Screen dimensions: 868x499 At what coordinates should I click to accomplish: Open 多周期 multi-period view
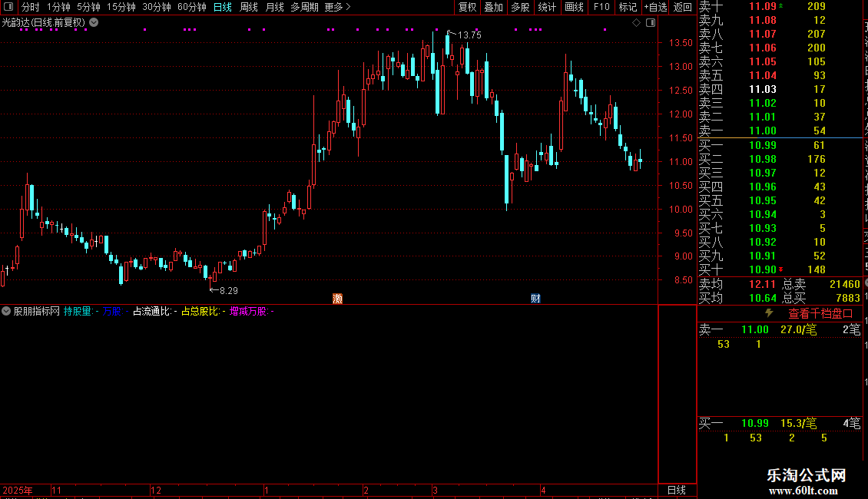(304, 7)
